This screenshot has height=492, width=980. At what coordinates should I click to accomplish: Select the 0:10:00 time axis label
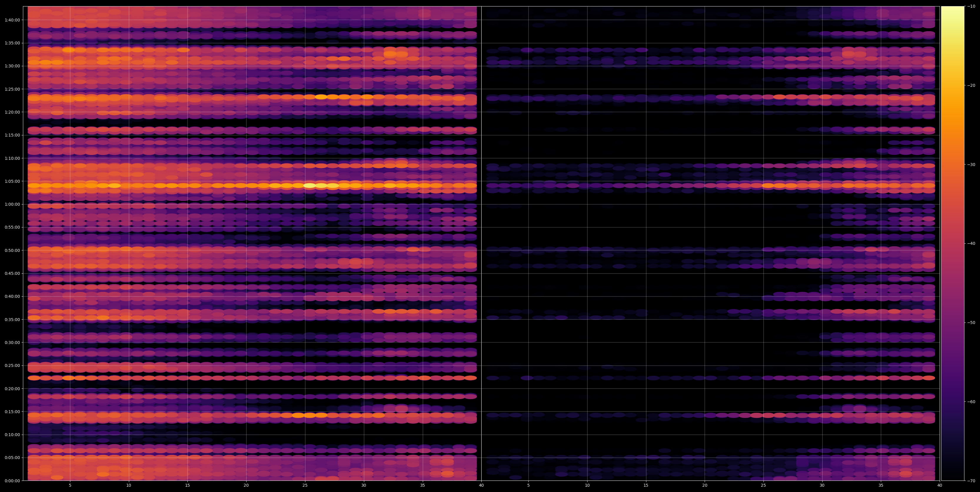(12, 435)
